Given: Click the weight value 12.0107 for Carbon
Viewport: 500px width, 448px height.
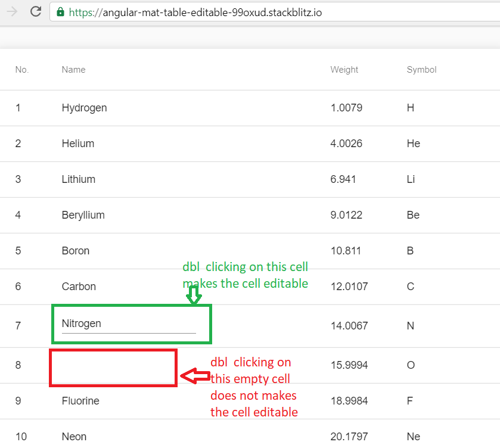Looking at the screenshot, I should coord(349,287).
